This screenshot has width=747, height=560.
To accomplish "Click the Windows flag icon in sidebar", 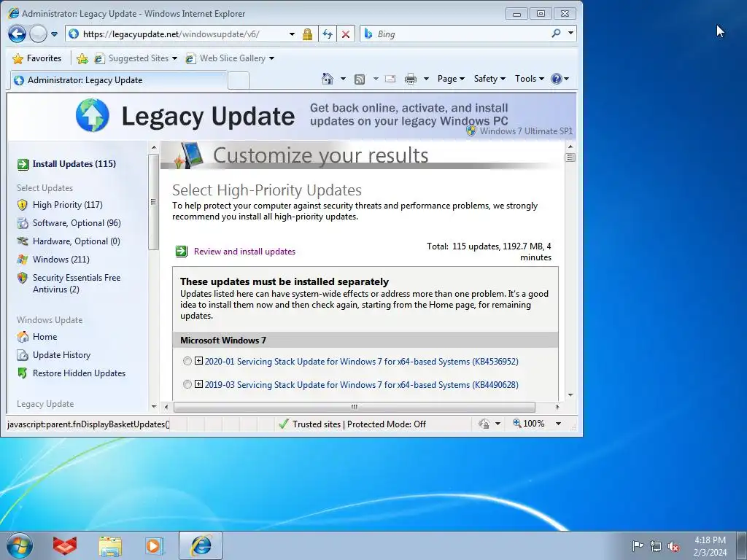I will tap(23, 259).
